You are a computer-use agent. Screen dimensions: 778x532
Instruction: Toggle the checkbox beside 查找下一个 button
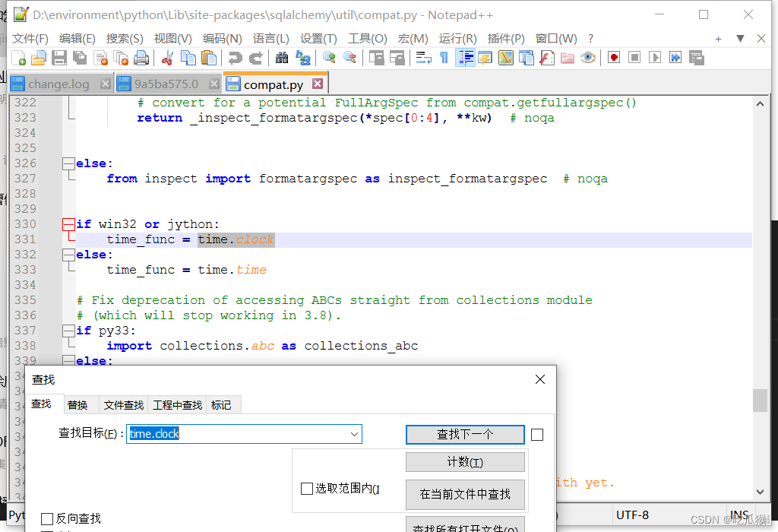click(537, 435)
